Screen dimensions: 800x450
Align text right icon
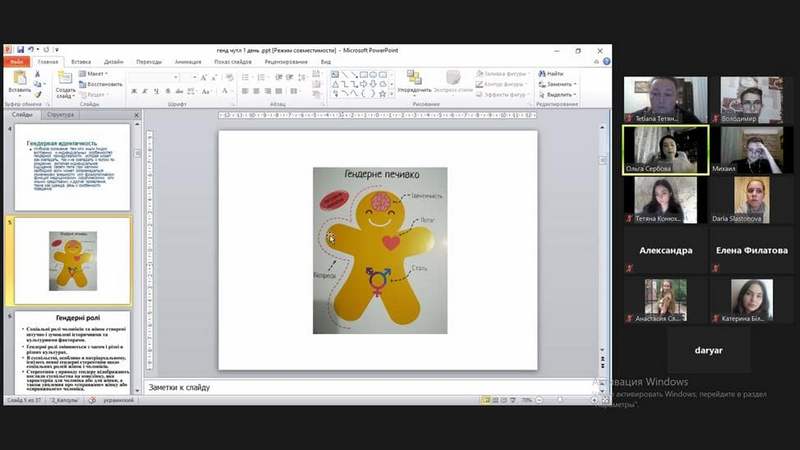[267, 91]
